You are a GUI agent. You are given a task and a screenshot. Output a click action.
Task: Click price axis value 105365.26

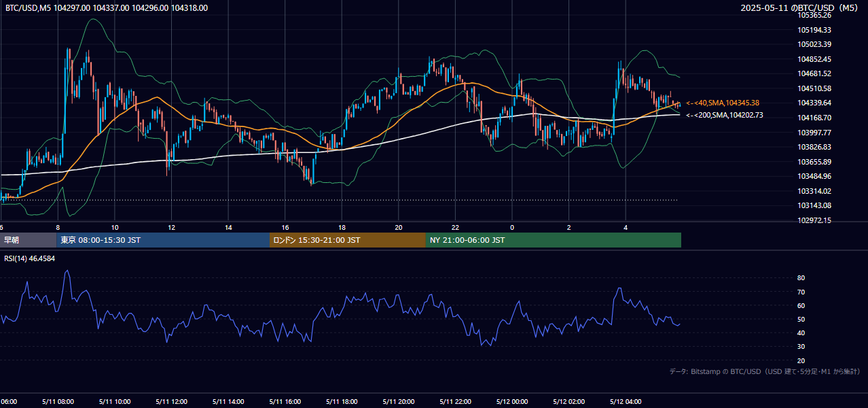(815, 15)
